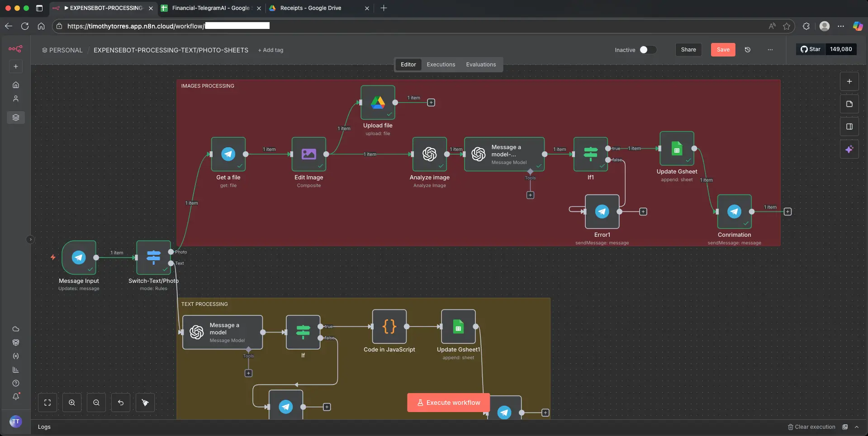Toggle the Inactive workflow switch
868x436 pixels.
(647, 50)
